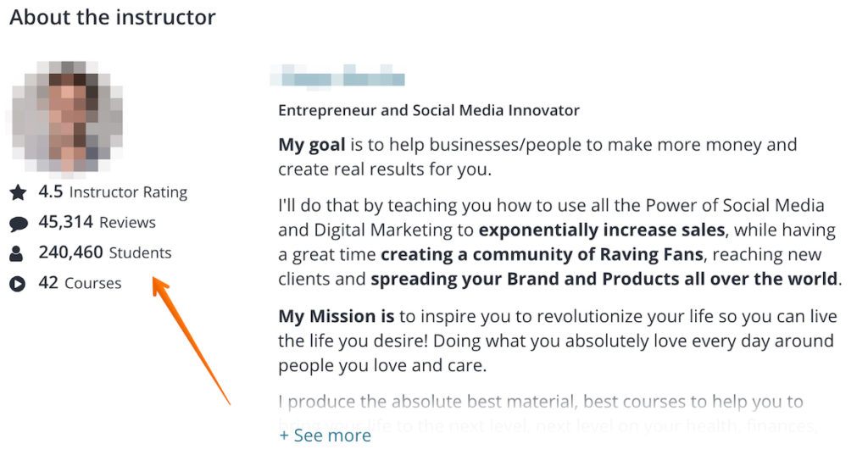The width and height of the screenshot is (868, 466).
Task: Click the 240,460 Students stat
Action: pyautogui.click(x=104, y=252)
